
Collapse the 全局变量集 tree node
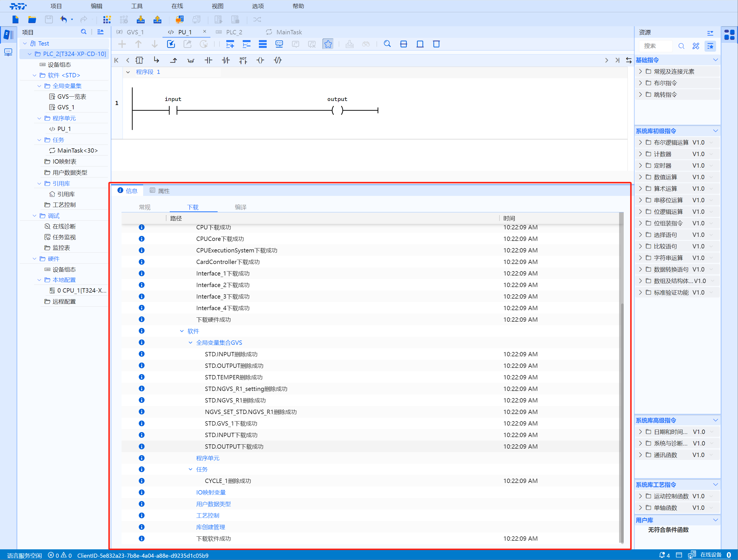(39, 86)
